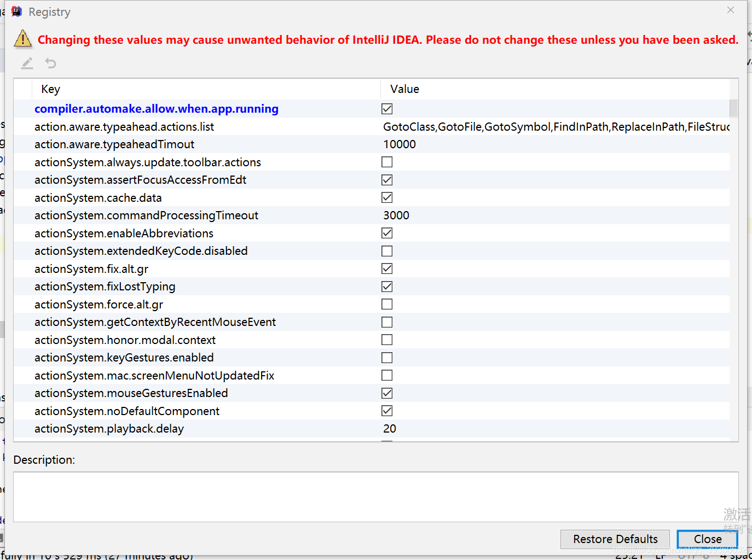The image size is (752, 560).
Task: Toggle actionSystem.fix.alt.gr checkbox
Action: pyautogui.click(x=387, y=269)
